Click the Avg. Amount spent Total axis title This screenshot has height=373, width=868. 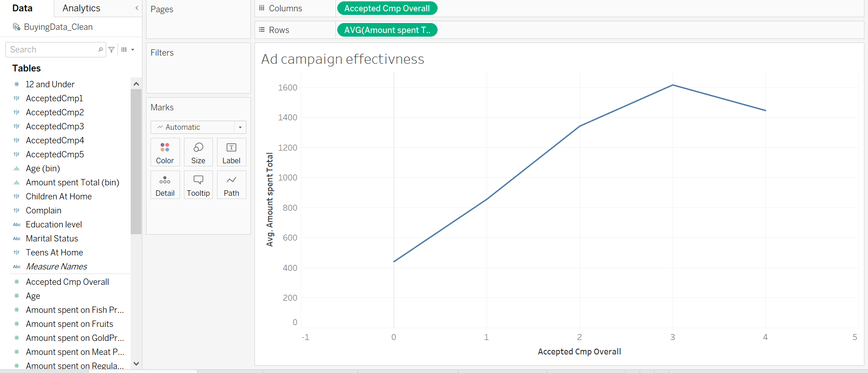pos(270,200)
